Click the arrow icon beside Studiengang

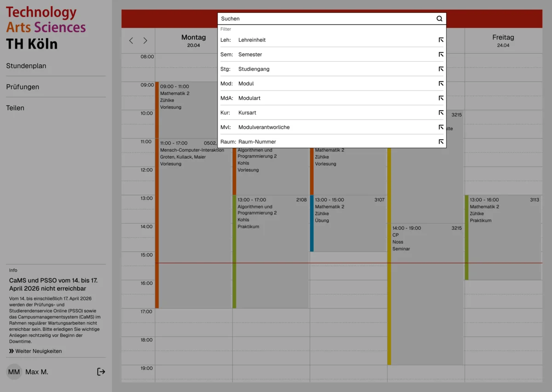[x=441, y=69]
